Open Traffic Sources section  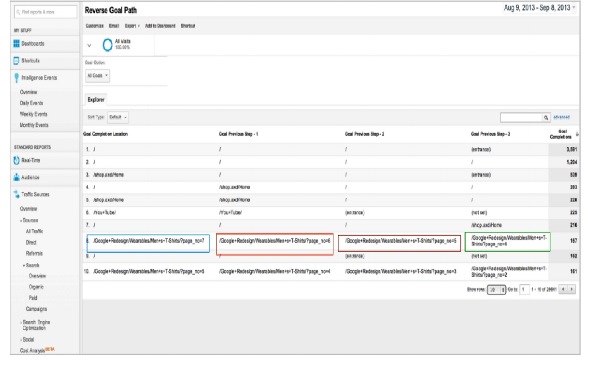click(35, 194)
